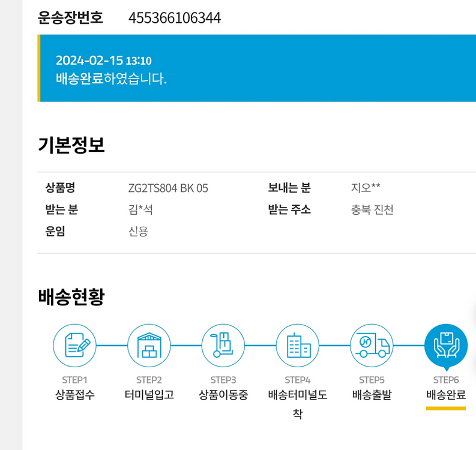Click the STEP6 text label
The image size is (476, 450).
click(446, 380)
